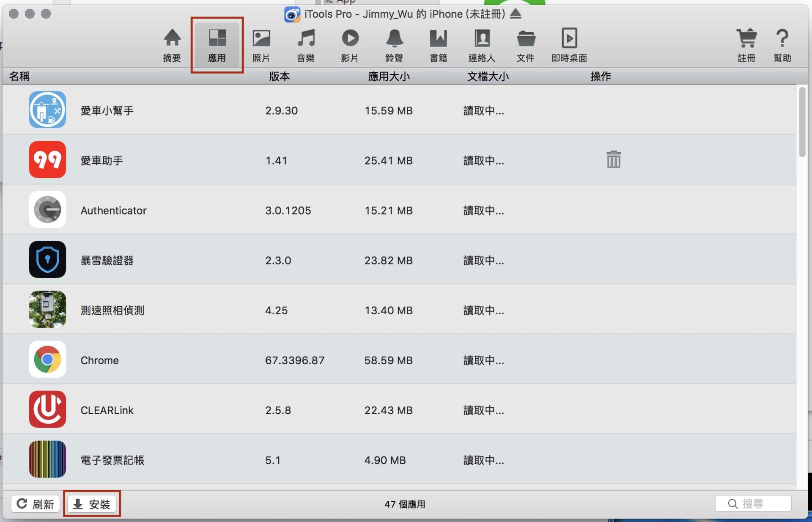Click the 22.43 MB size cell
Screen dimensions: 812x522
click(x=389, y=410)
